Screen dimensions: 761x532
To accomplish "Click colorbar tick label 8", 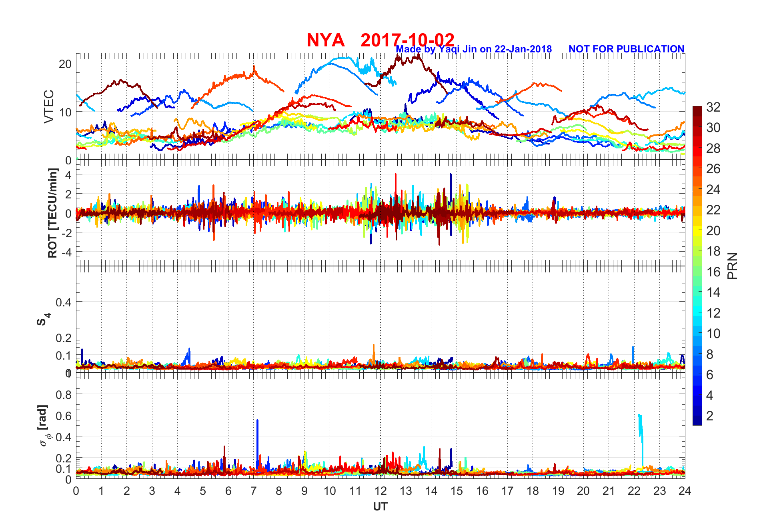I will (x=710, y=354).
